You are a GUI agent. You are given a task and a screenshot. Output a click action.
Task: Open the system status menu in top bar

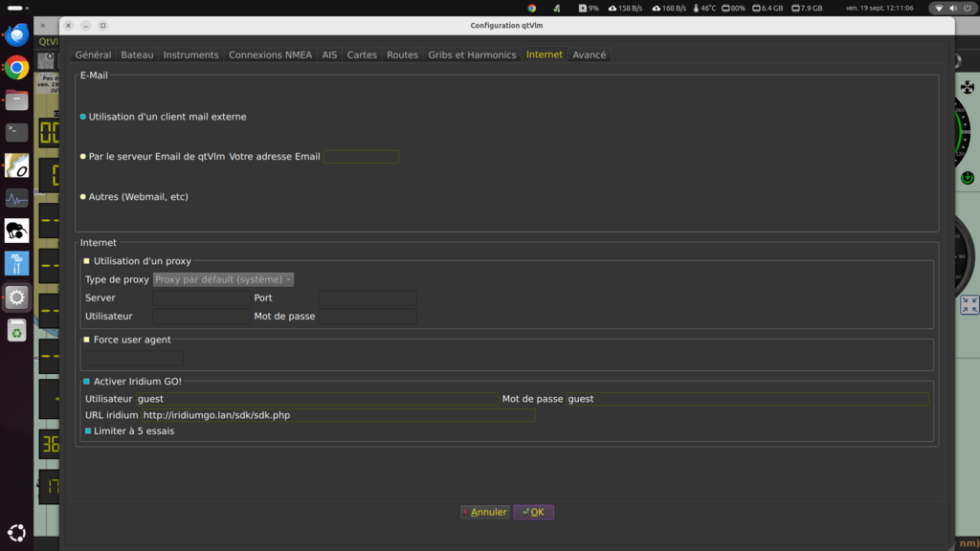pyautogui.click(x=952, y=8)
